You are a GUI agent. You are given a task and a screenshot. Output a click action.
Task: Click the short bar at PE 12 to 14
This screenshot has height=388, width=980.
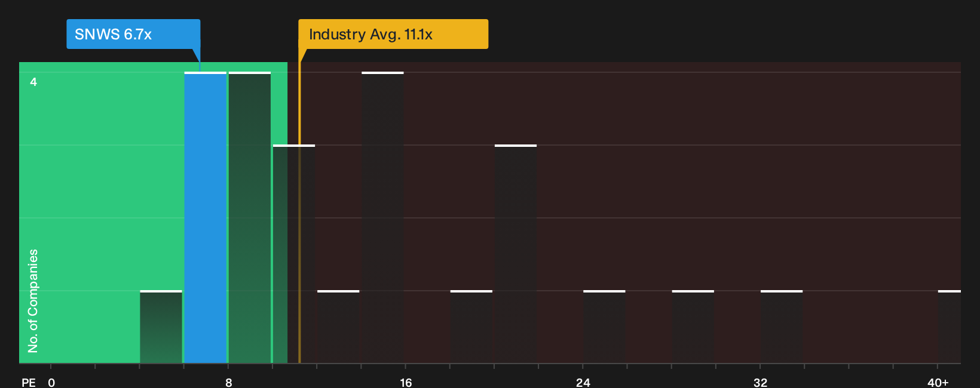(338, 327)
